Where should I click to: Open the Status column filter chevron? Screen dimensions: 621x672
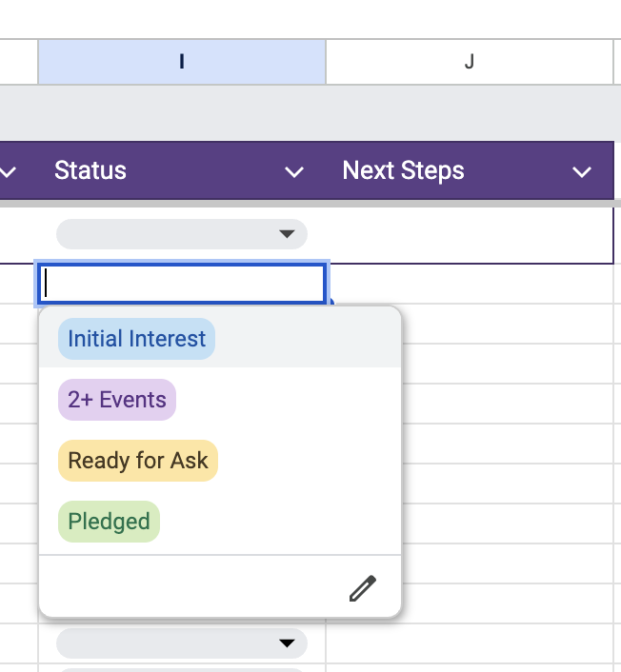click(x=295, y=171)
